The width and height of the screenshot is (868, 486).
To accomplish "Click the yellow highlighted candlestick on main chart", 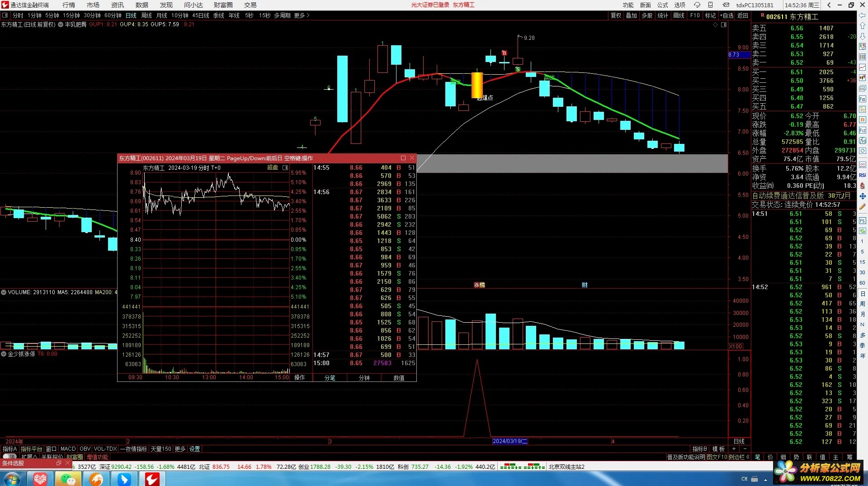I will [477, 85].
